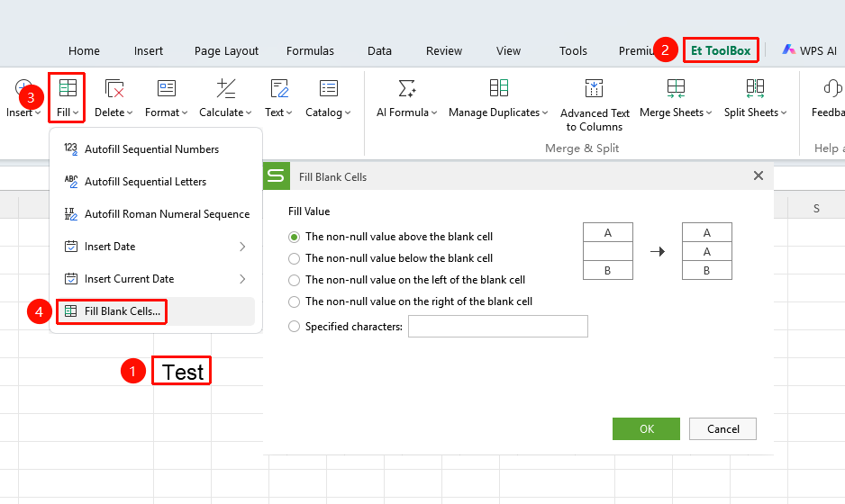The width and height of the screenshot is (845, 504).
Task: Click Autofill Sequential Letters ABC icon
Action: pyautogui.click(x=70, y=182)
